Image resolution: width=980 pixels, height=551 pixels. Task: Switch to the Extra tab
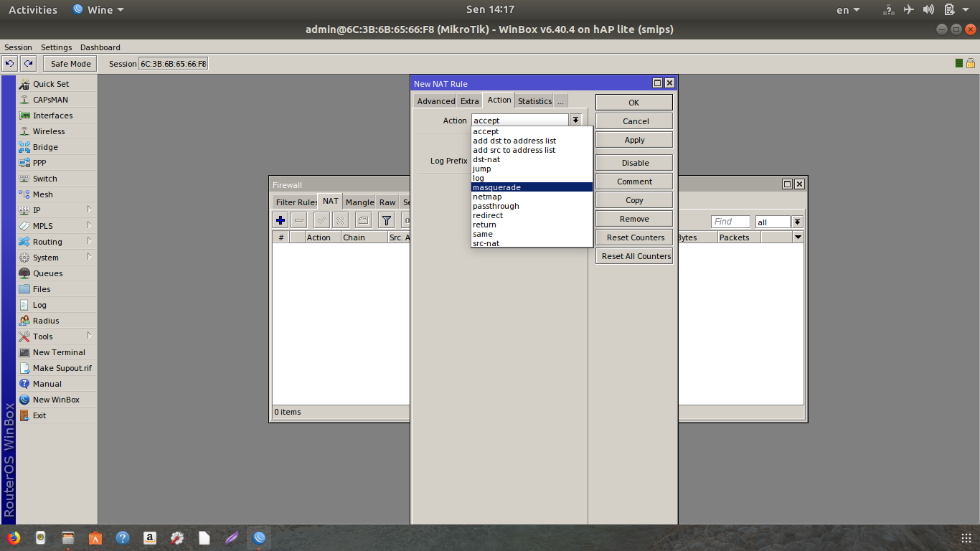(470, 101)
